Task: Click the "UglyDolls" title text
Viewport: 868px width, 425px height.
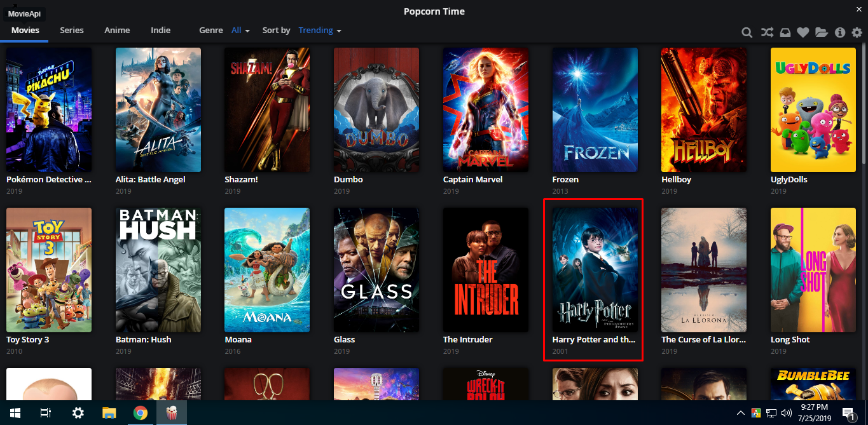Action: point(789,180)
